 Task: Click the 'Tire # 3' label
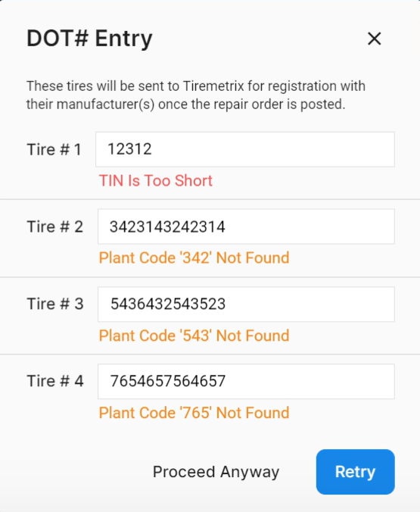pyautogui.click(x=55, y=304)
